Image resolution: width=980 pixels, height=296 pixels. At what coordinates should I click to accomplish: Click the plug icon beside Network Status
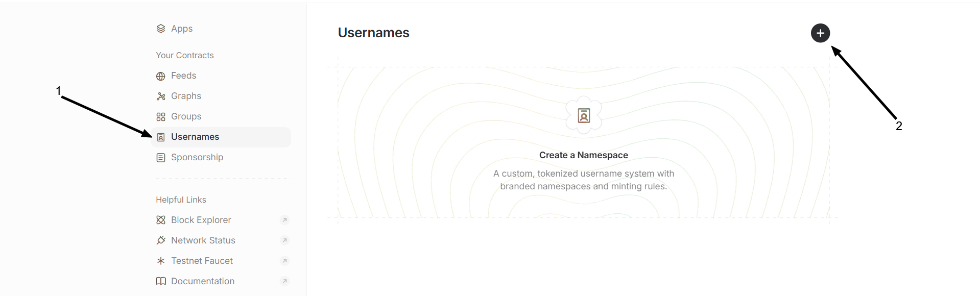coord(161,240)
